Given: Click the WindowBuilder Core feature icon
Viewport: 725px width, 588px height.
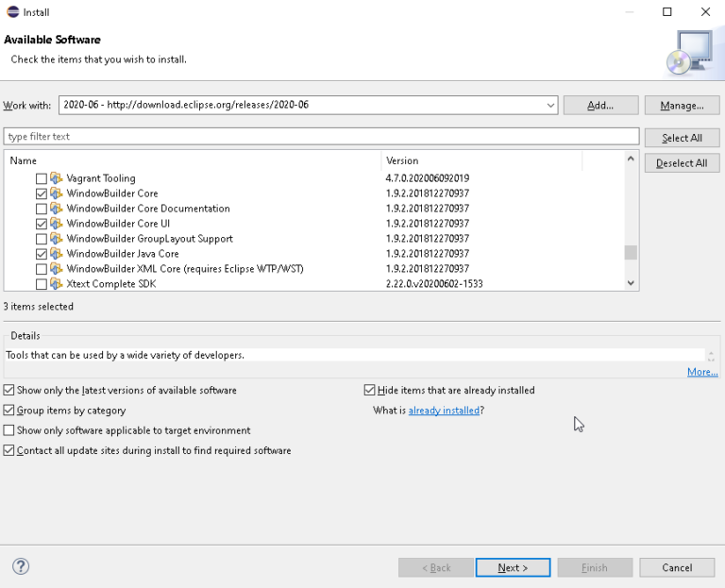Looking at the screenshot, I should (57, 193).
